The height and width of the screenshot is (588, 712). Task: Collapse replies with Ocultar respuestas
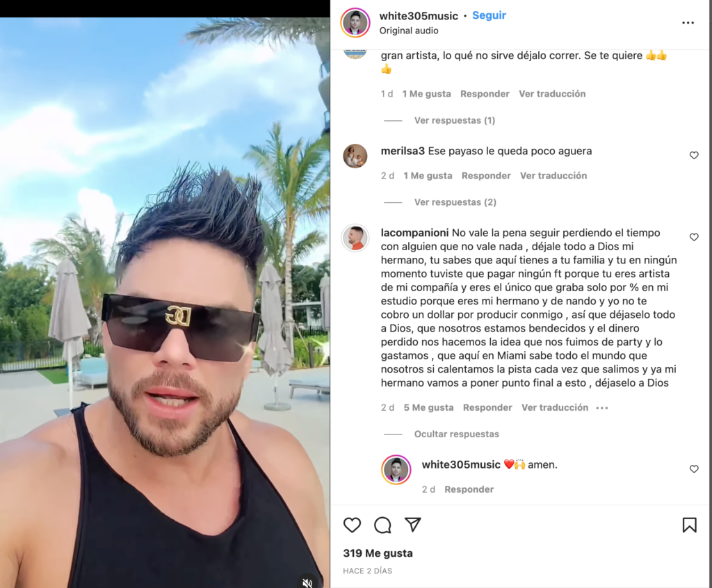[456, 434]
